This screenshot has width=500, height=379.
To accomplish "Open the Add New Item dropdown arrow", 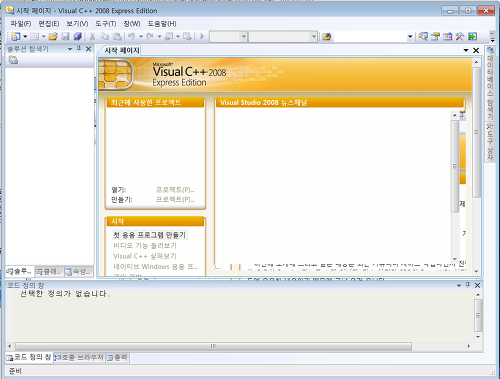I will (43, 36).
